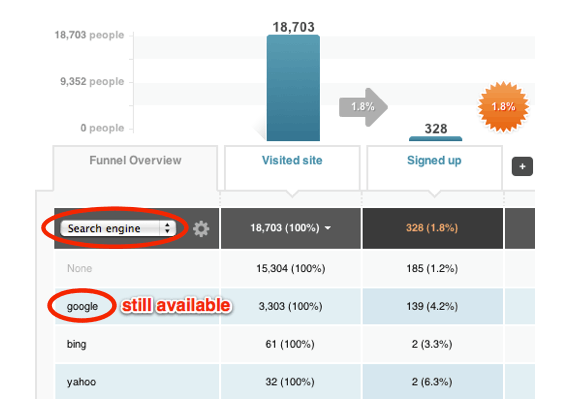Click the 18,703 people axis label
This screenshot has width=570, height=420.
[x=89, y=35]
